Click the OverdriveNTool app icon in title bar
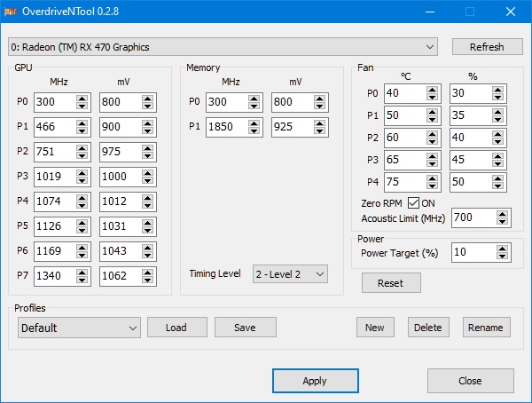The width and height of the screenshot is (532, 403). pyautogui.click(x=11, y=12)
